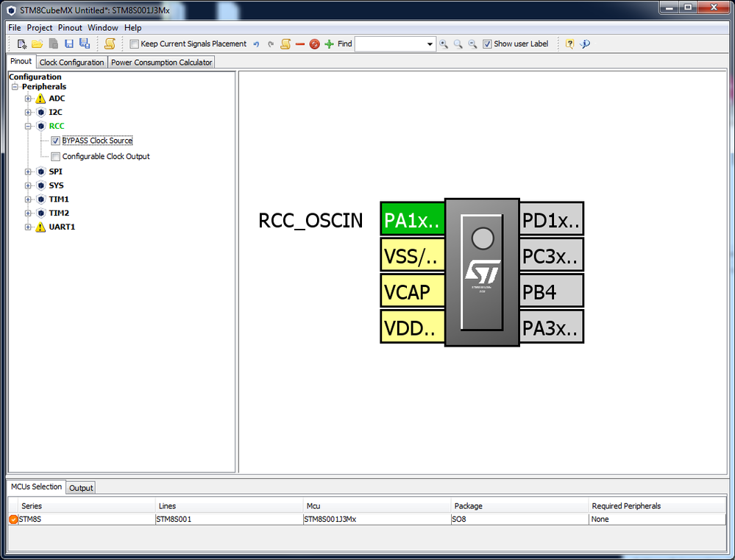Click the ADC warning triangle icon
The width and height of the screenshot is (735, 560).
[40, 99]
